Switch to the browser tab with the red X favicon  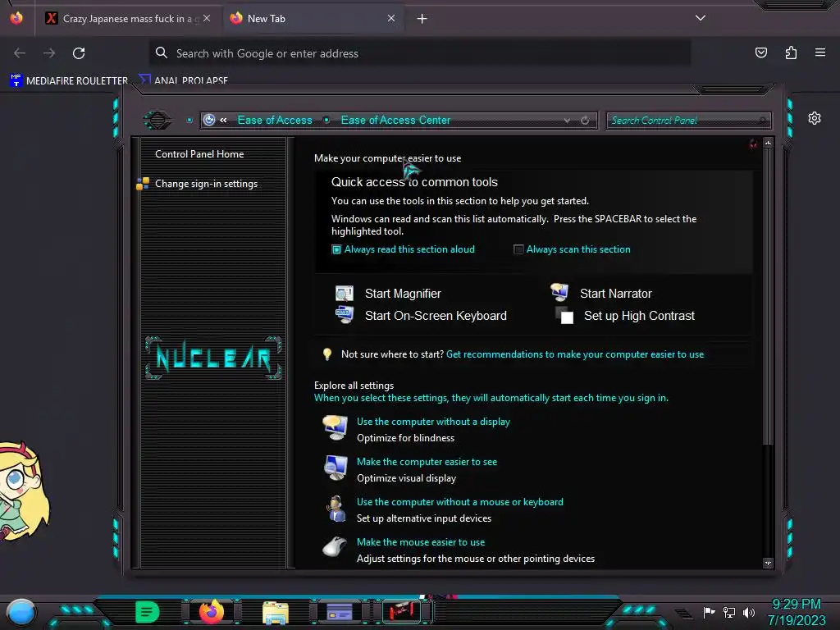[127, 18]
